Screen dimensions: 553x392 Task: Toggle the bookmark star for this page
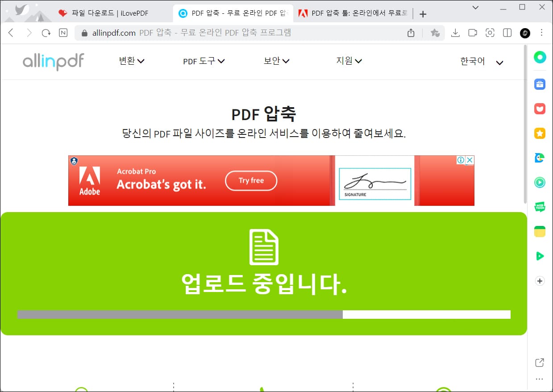(x=435, y=33)
